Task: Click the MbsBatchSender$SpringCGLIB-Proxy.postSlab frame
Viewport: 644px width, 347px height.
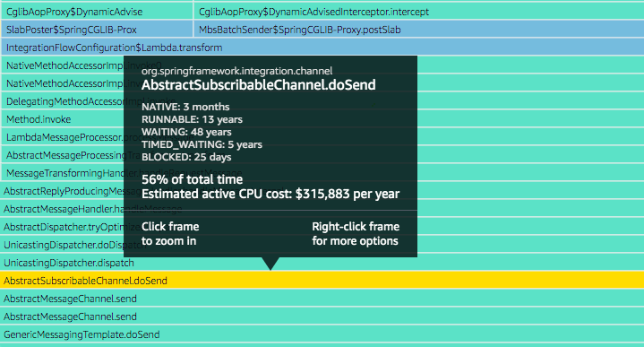Action: pyautogui.click(x=418, y=30)
